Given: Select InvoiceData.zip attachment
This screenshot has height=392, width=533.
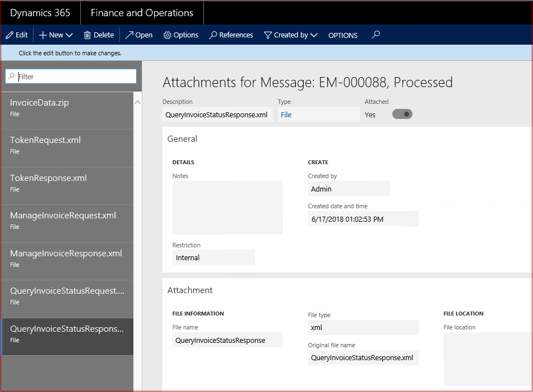Looking at the screenshot, I should click(68, 111).
